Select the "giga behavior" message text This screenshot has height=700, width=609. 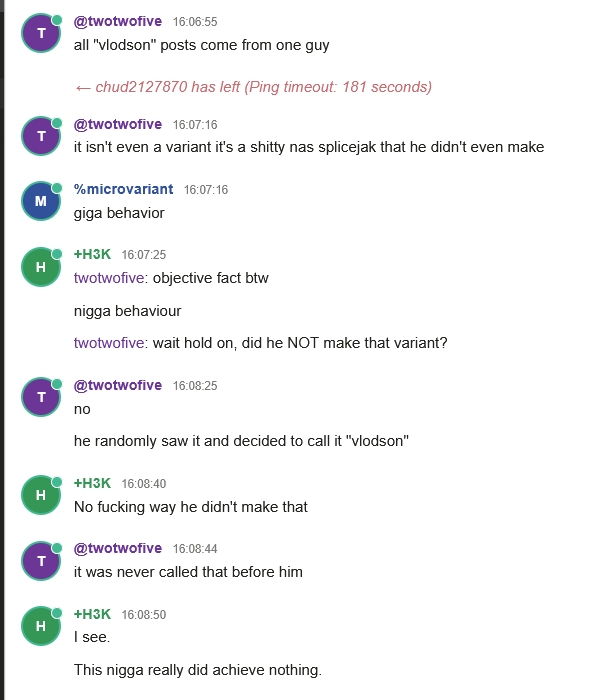pos(119,212)
